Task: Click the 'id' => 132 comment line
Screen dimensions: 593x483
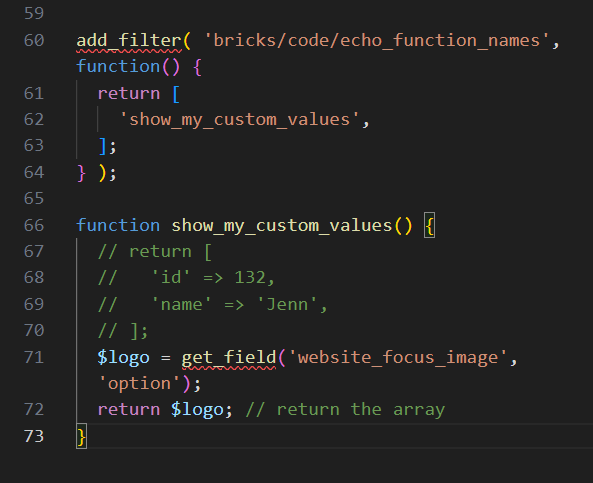Action: tap(186, 278)
